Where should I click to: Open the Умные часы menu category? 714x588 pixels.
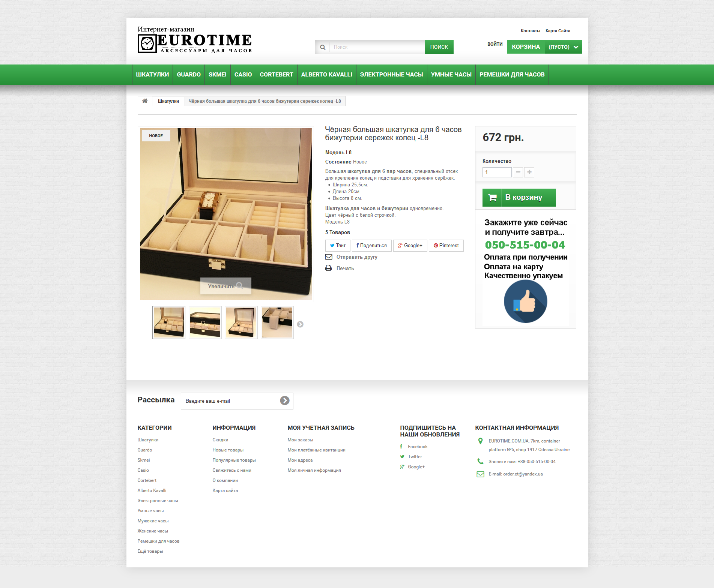[x=451, y=75]
